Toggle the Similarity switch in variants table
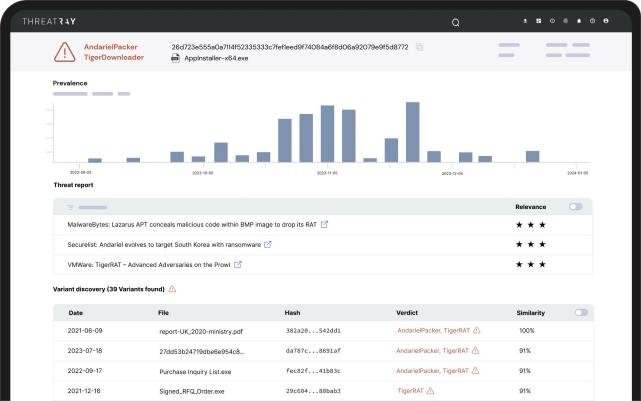Image resolution: width=641 pixels, height=401 pixels. (581, 312)
